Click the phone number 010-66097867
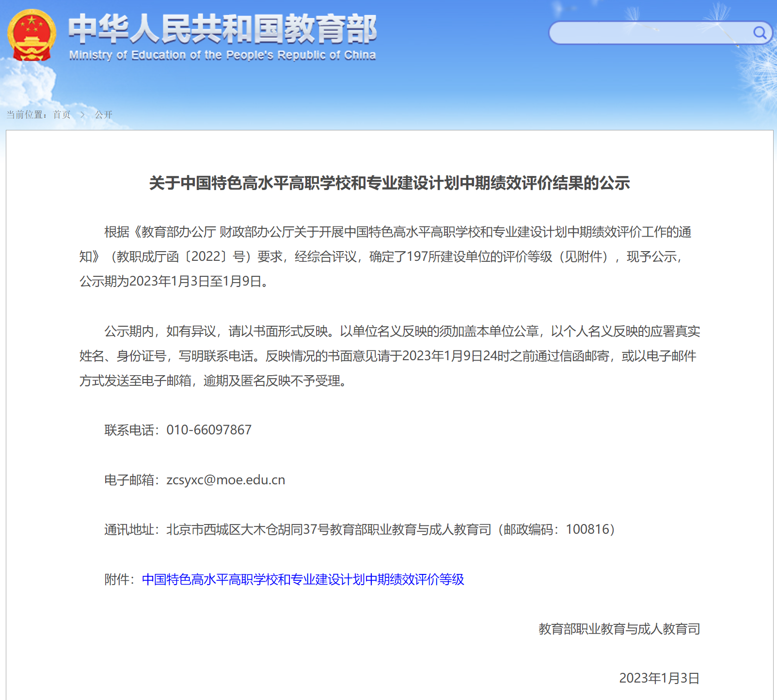 click(x=209, y=430)
